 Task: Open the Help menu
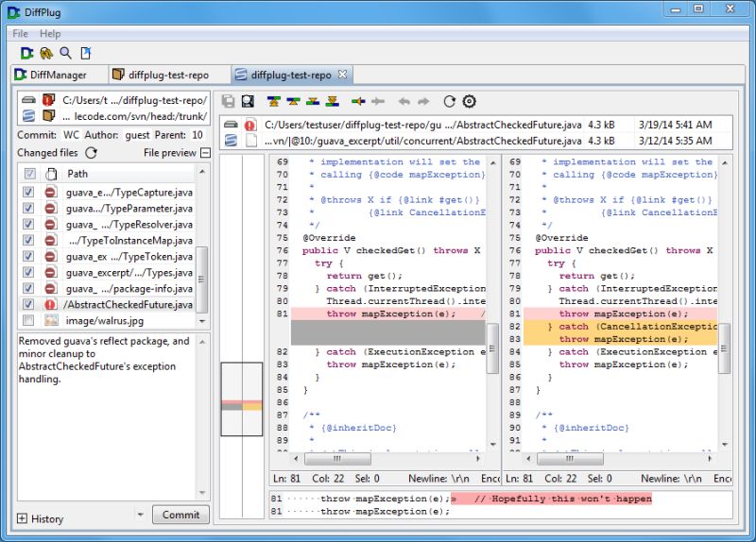50,34
